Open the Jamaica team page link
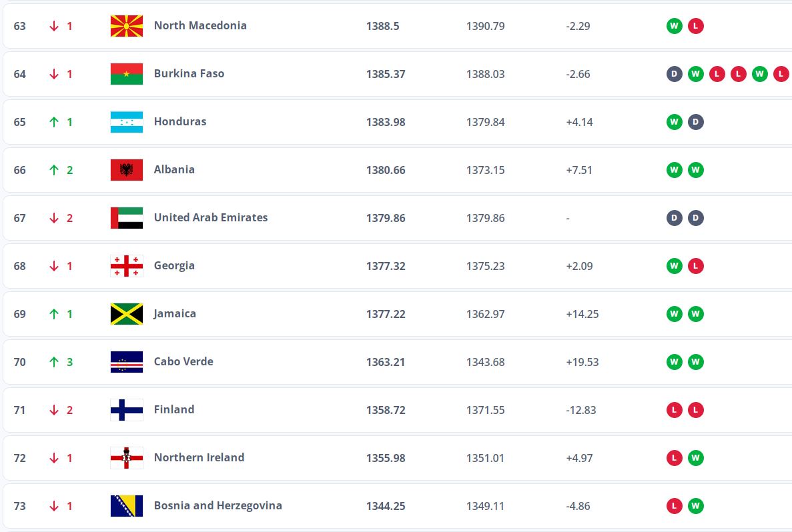This screenshot has height=532, width=792. (175, 313)
